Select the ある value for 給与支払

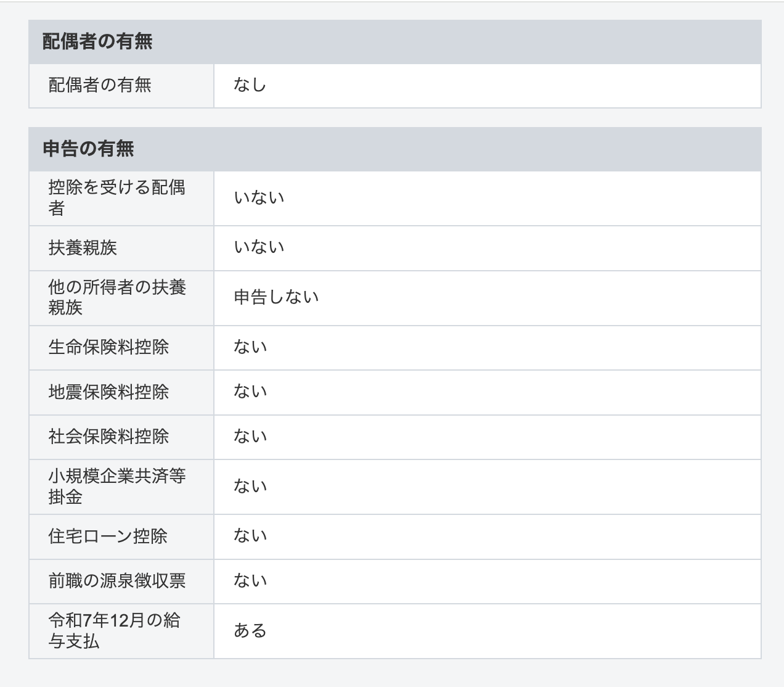[x=250, y=631]
